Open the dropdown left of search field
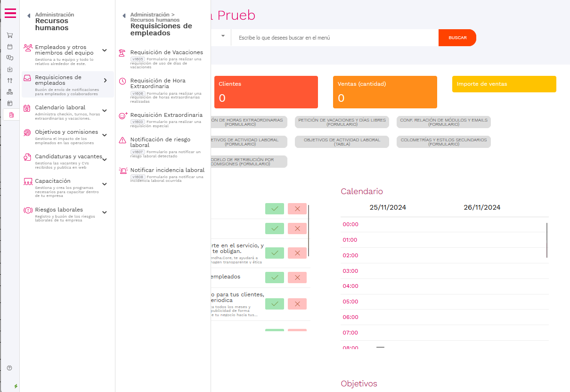570x392 pixels. (223, 36)
